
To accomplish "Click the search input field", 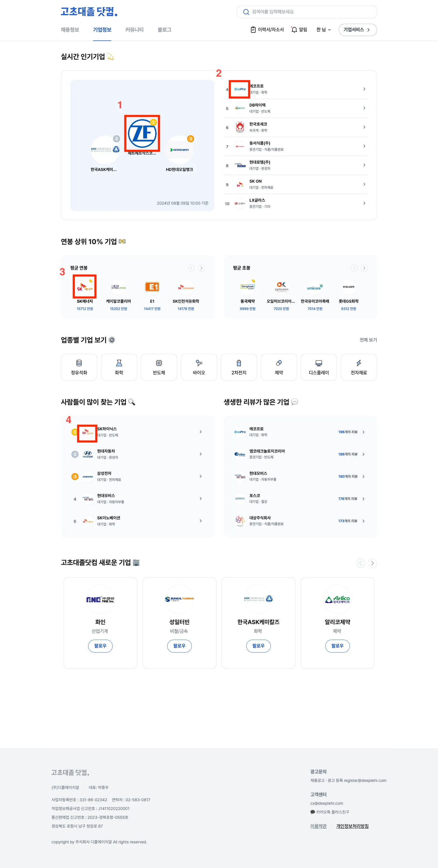I will tap(307, 12).
